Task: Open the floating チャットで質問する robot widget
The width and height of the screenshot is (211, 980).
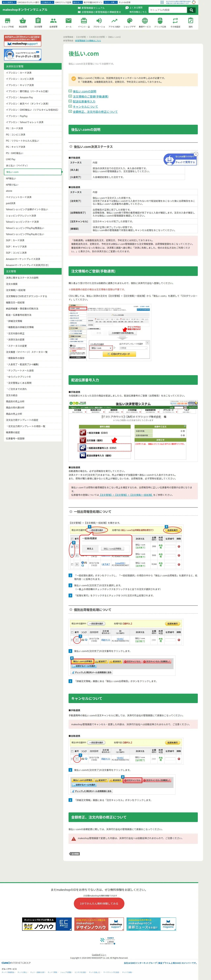Action: pyautogui.click(x=180, y=160)
